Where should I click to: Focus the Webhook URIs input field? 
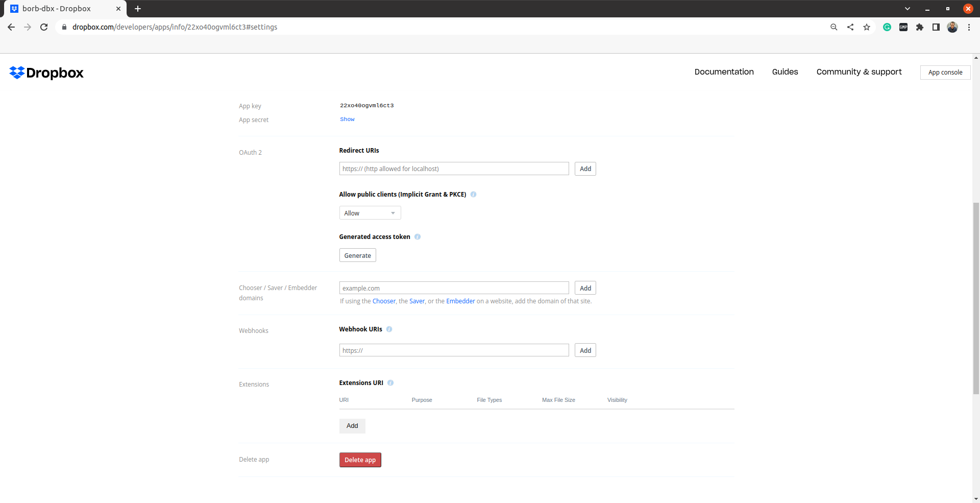pos(454,350)
